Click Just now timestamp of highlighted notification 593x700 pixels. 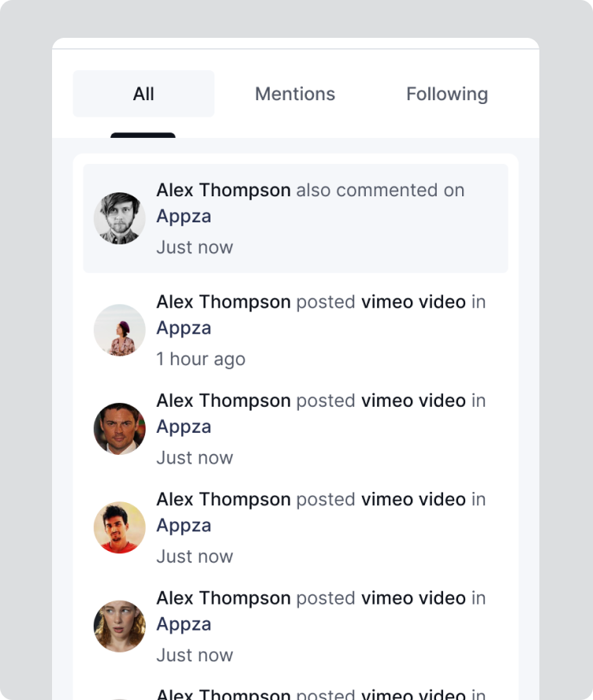tap(195, 247)
